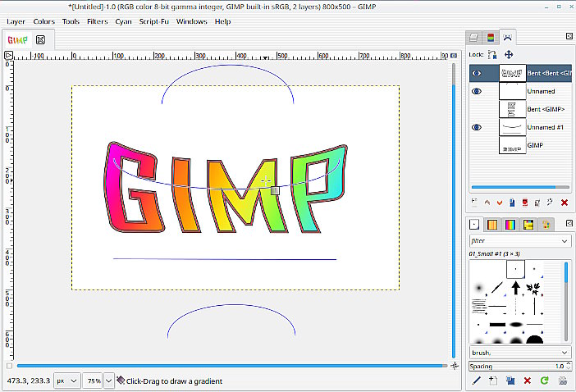Image resolution: width=576 pixels, height=392 pixels.
Task: Click the lock path position icon
Action: pos(509,55)
